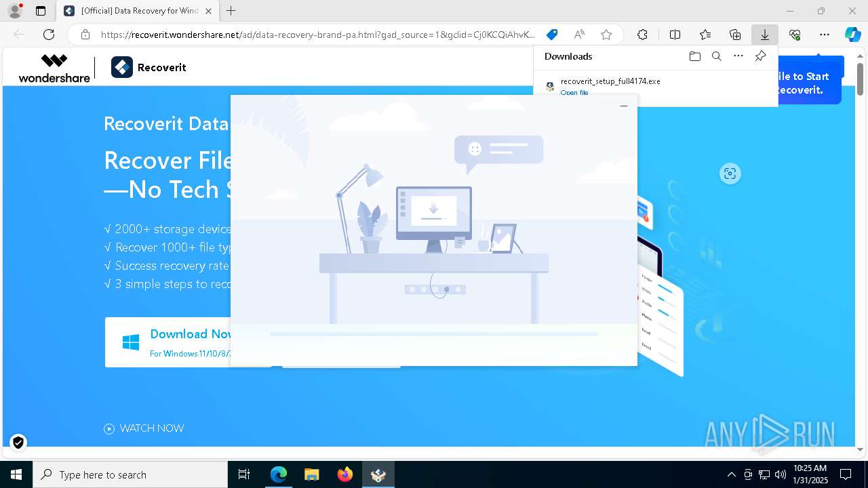Click the address bar URL
Viewport: 868px width, 488px height.
[317, 35]
